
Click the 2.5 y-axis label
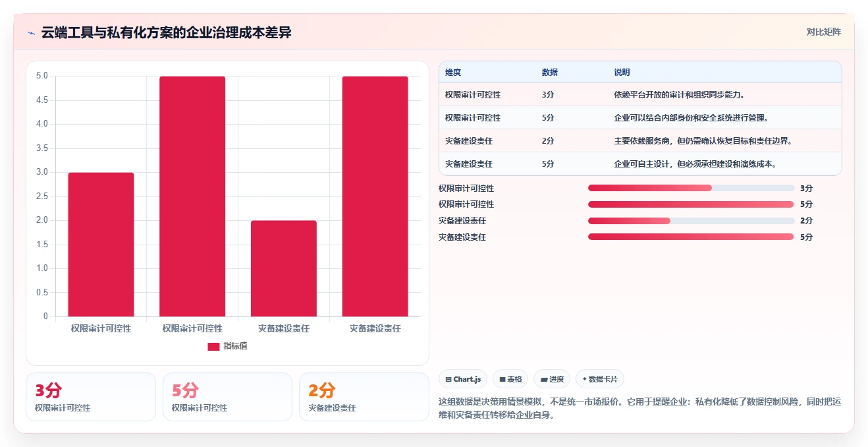click(42, 196)
